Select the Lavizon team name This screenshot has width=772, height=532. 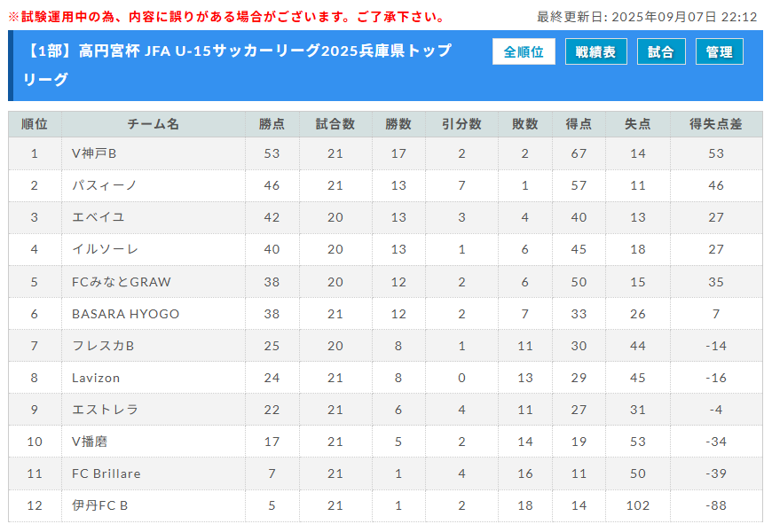96,378
